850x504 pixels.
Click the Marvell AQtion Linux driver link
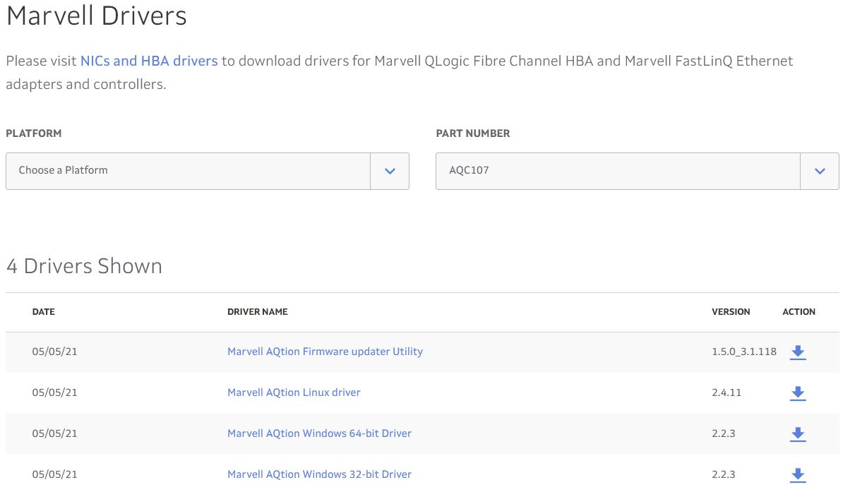[294, 392]
